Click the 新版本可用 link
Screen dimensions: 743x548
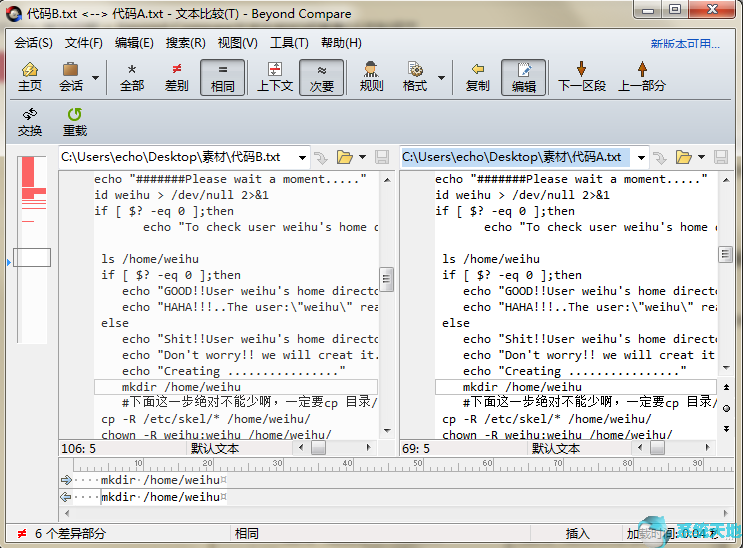click(685, 44)
